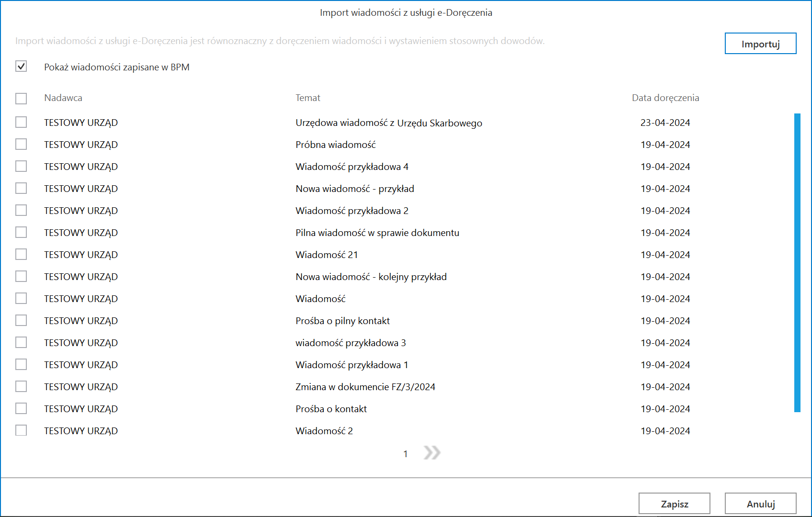Select checkbox for 'Prośba o pilny kontakt'
The height and width of the screenshot is (517, 812).
click(x=21, y=321)
